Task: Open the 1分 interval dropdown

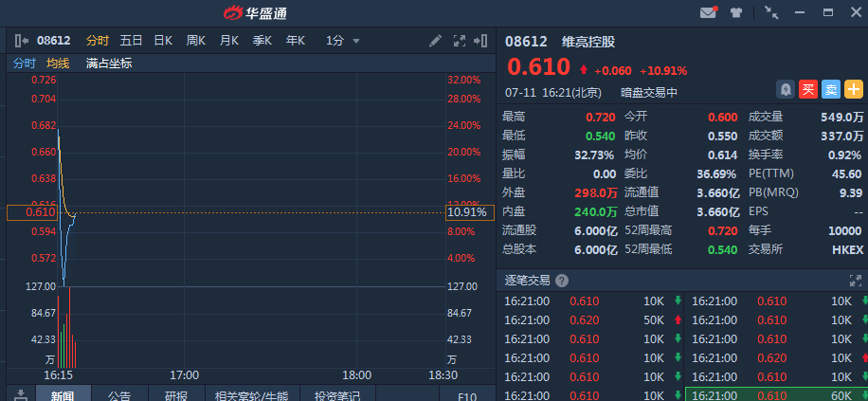Action: 342,41
